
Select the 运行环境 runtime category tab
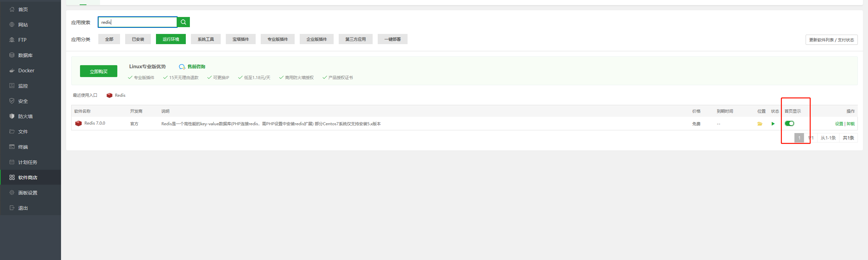(171, 39)
